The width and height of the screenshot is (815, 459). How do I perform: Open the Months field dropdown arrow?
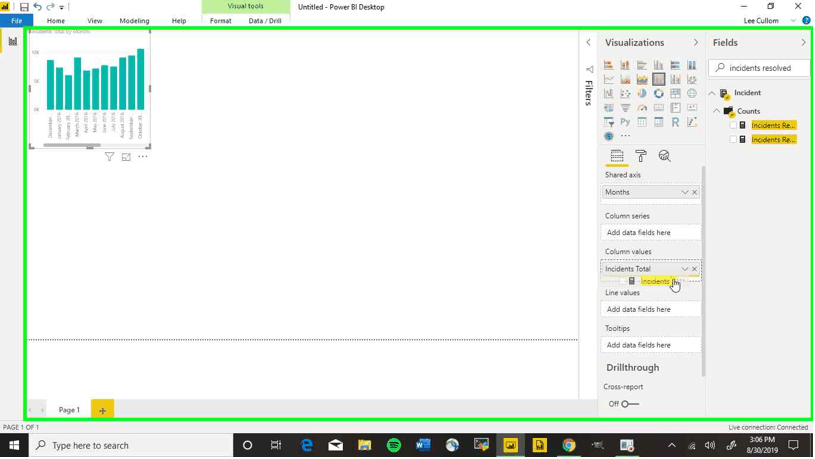pos(685,192)
